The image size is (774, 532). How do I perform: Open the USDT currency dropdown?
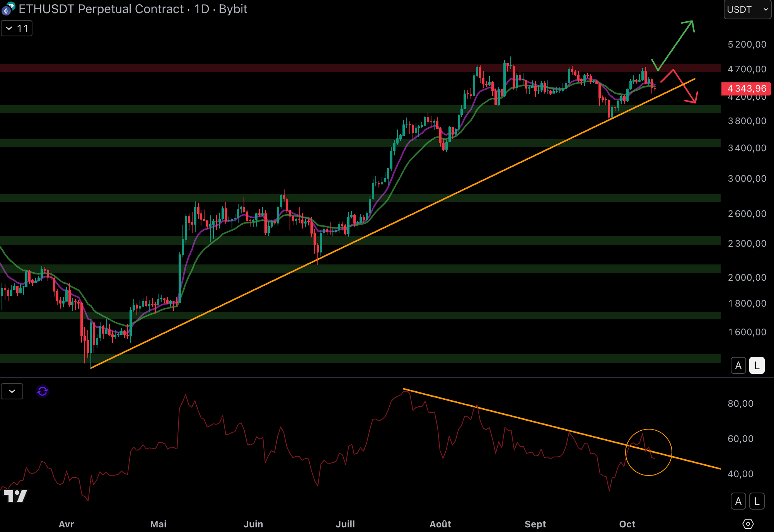[x=747, y=10]
